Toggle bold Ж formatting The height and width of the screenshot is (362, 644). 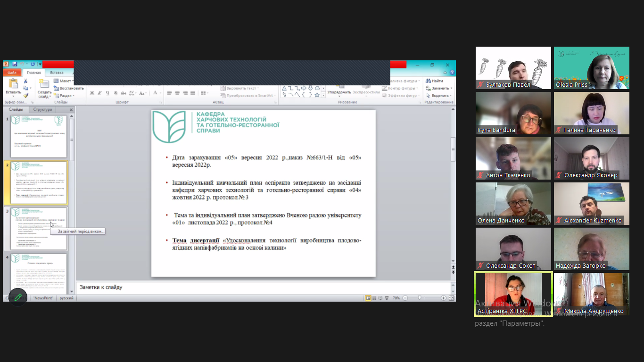tap(92, 93)
